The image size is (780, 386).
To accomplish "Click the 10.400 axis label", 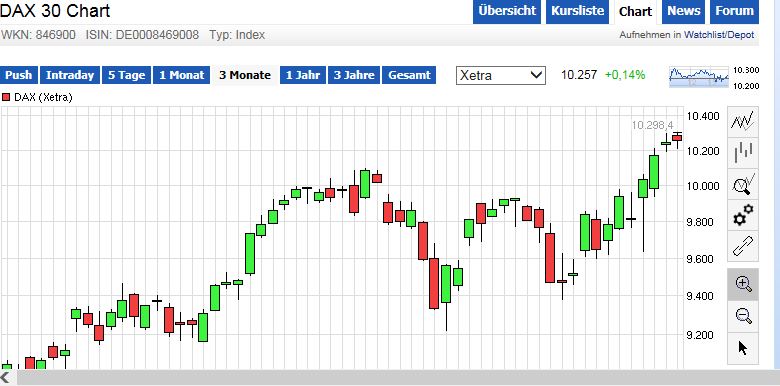I will tap(702, 116).
